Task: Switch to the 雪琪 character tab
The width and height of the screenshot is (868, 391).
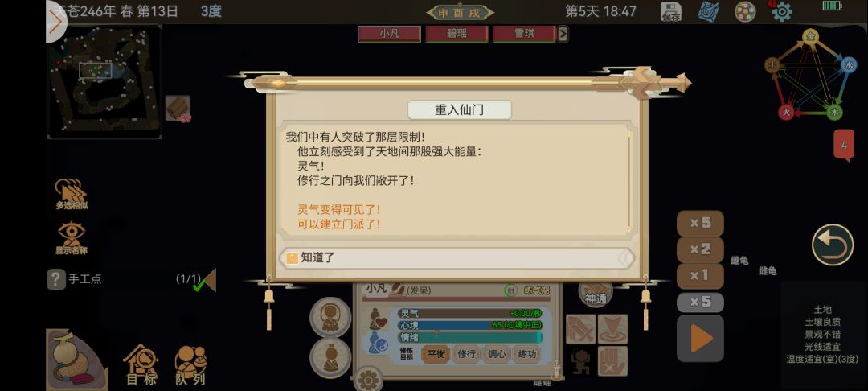Action: (x=524, y=34)
